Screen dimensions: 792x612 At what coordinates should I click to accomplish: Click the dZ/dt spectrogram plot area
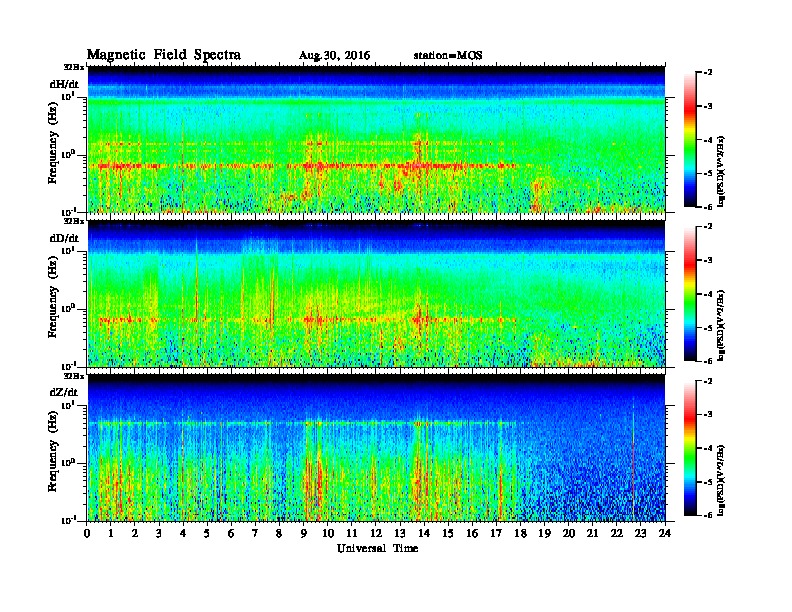click(x=376, y=448)
